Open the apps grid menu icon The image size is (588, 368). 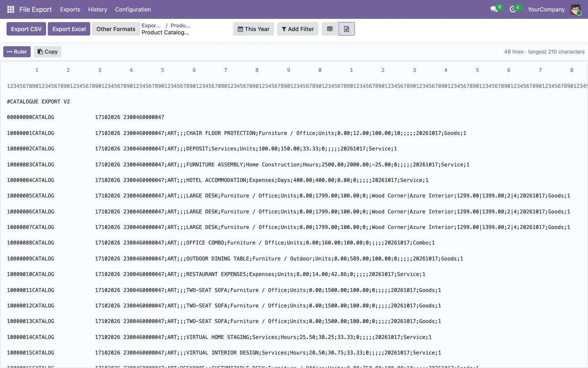11,9
